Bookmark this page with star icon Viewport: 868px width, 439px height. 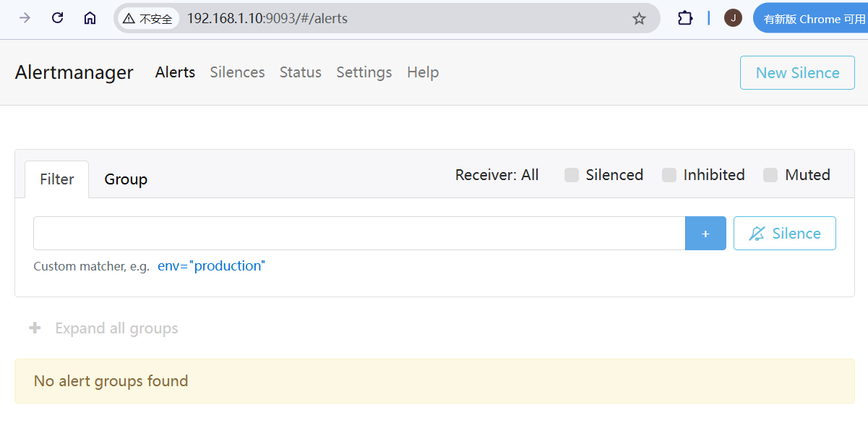pyautogui.click(x=639, y=18)
